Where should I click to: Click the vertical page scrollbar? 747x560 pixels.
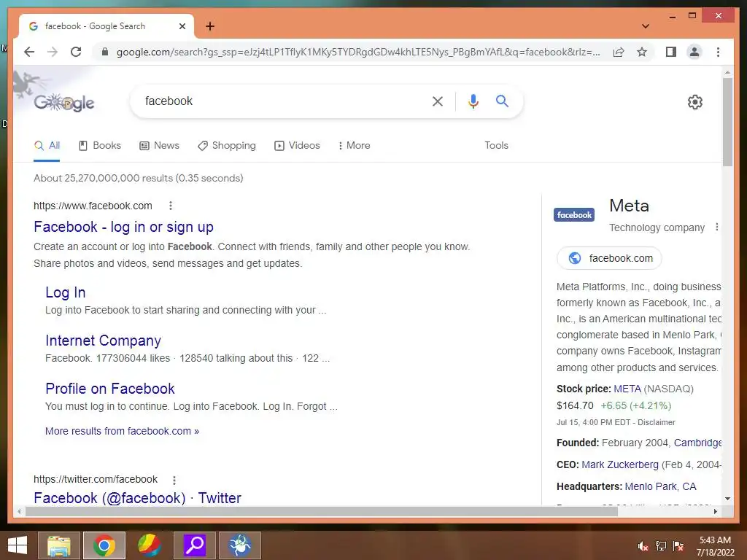coord(727,122)
